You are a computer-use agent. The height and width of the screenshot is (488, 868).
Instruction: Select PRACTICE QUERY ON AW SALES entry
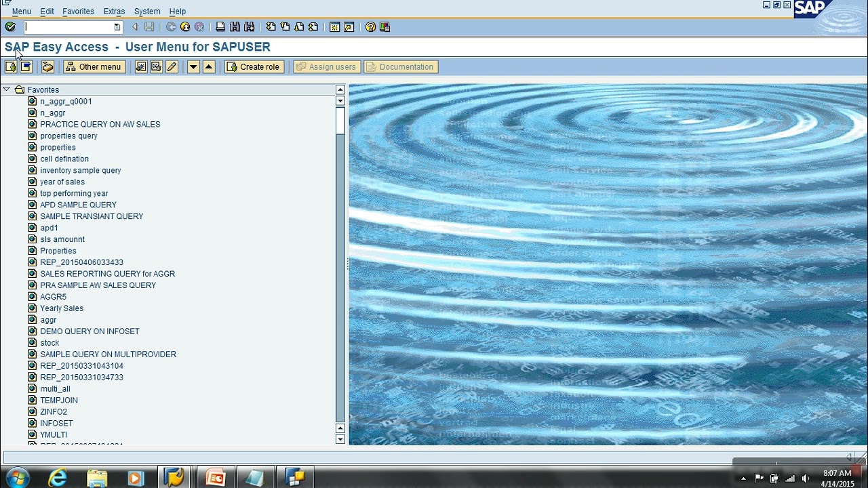pos(100,125)
